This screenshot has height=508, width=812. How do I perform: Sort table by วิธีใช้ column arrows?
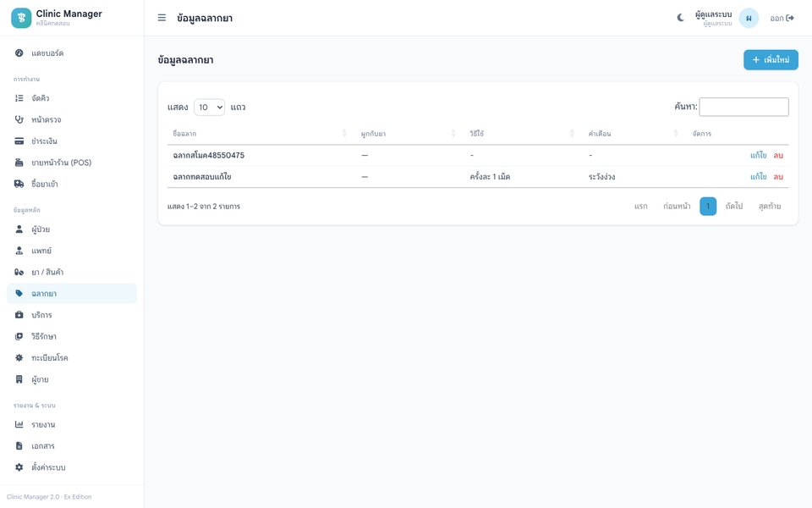coord(572,134)
